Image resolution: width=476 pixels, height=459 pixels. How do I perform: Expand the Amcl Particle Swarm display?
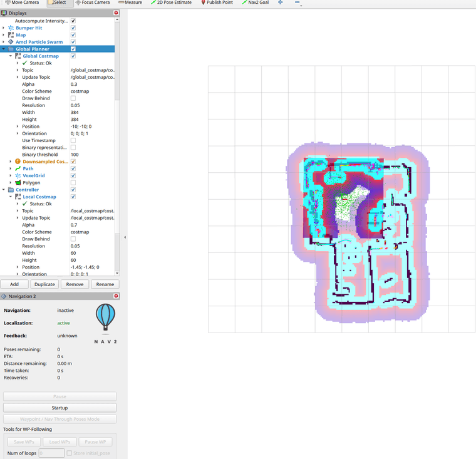[3, 42]
